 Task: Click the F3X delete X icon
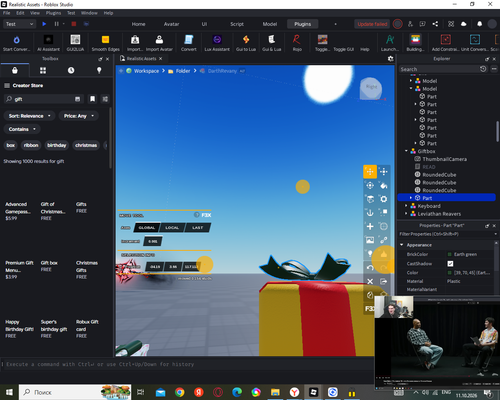pos(370,281)
